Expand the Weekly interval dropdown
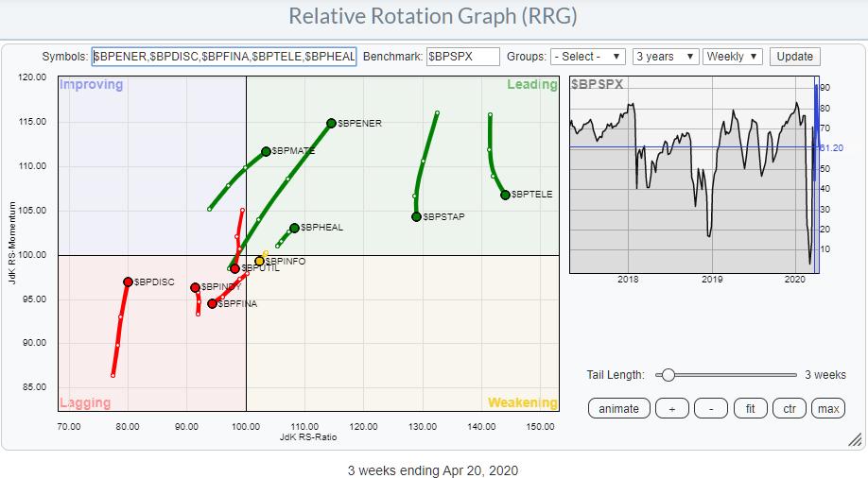This screenshot has height=478, width=868. 733,57
